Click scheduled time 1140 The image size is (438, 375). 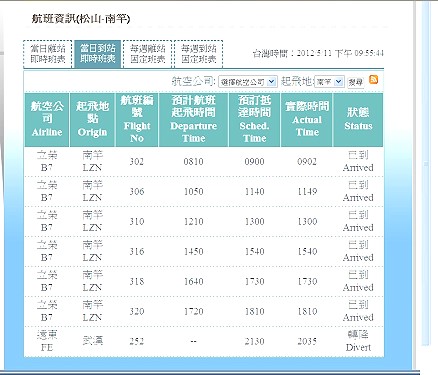coord(254,192)
